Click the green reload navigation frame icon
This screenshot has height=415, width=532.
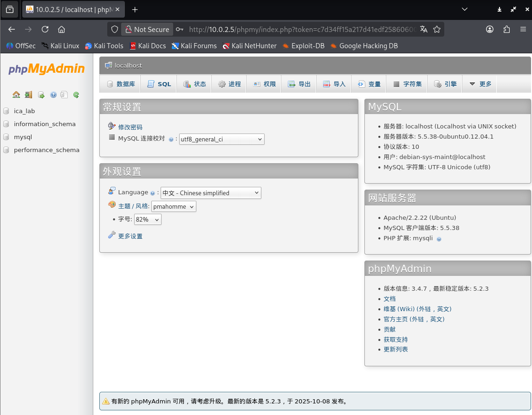(76, 95)
